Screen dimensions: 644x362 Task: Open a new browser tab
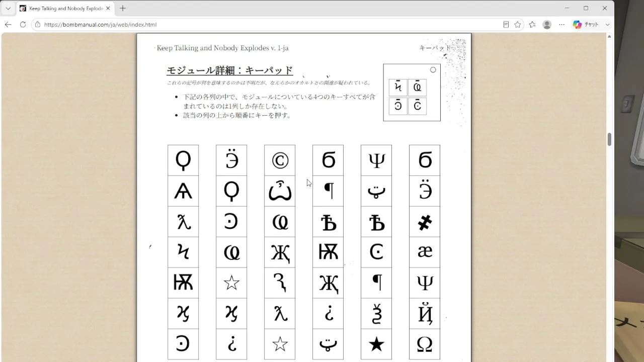pos(122,9)
